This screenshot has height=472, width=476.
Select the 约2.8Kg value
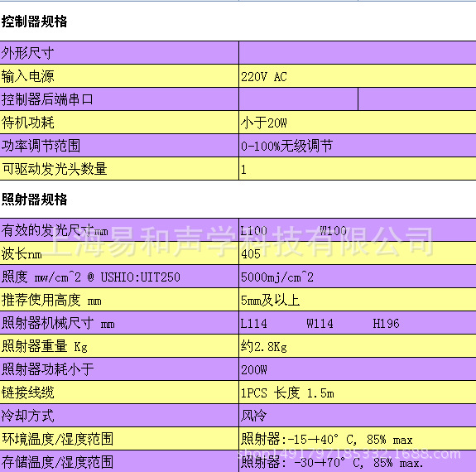coord(264,347)
